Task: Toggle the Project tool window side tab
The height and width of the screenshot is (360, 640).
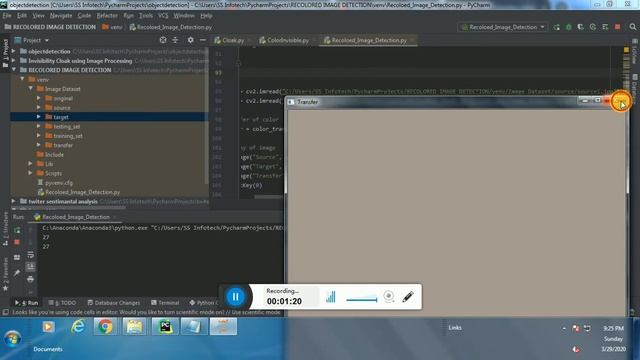Action: [5, 54]
